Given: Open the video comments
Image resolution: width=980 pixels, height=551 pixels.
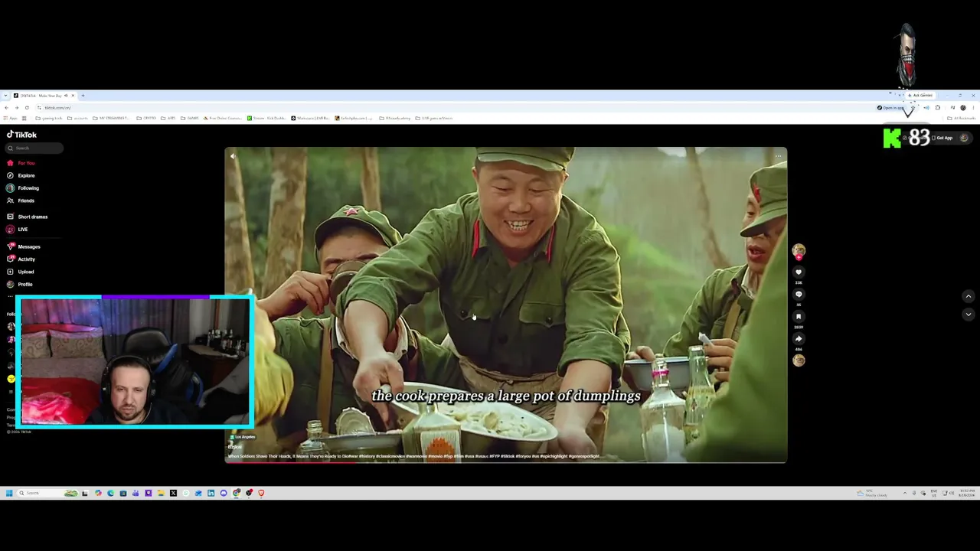Looking at the screenshot, I should (x=799, y=295).
